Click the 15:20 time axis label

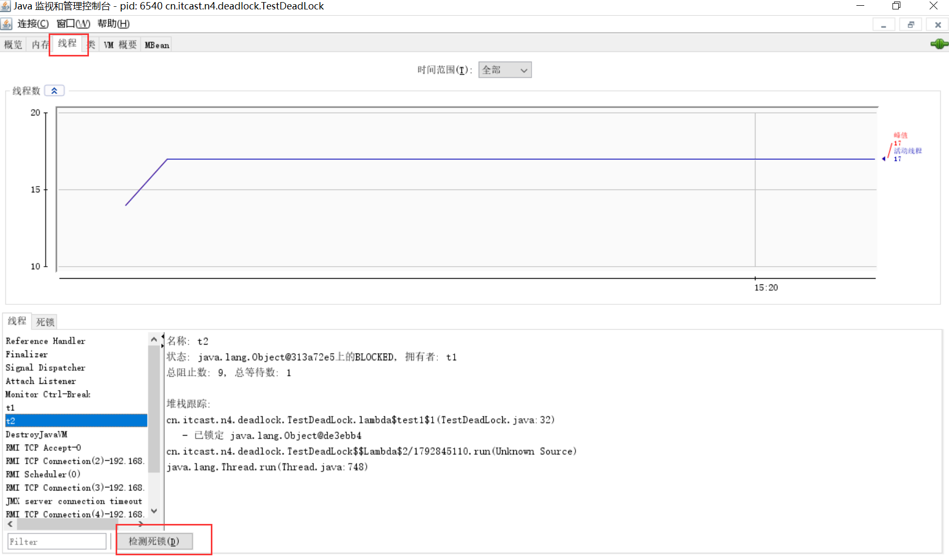click(766, 288)
